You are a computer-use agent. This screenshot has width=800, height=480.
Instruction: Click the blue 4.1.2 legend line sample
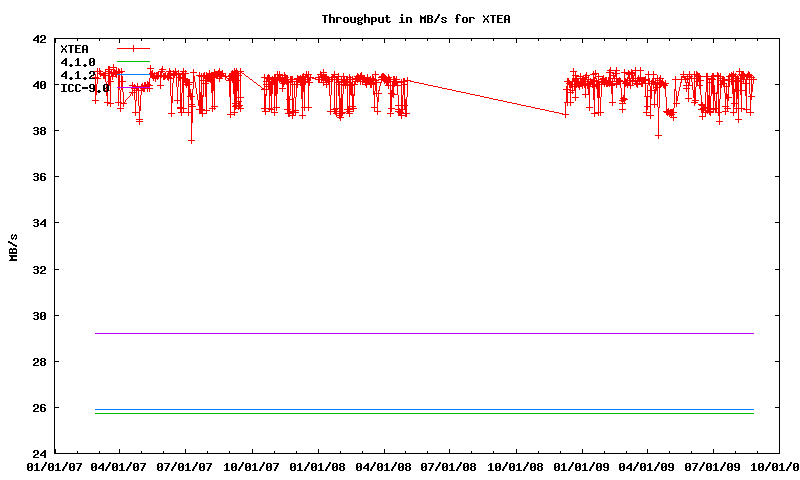(134, 74)
